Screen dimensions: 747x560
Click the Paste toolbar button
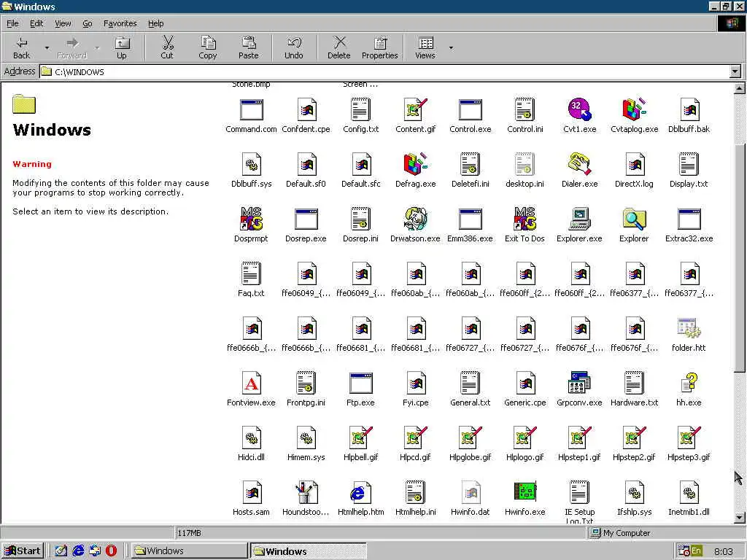tap(248, 47)
